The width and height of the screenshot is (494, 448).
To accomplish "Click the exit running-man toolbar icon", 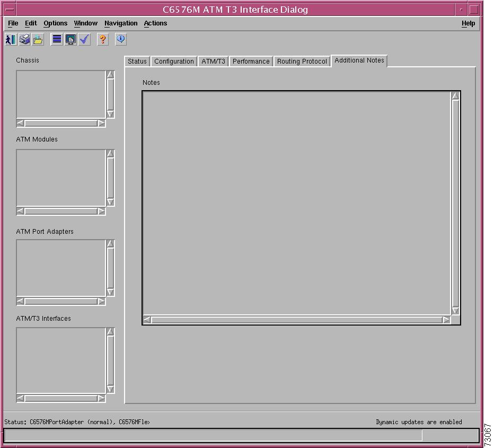I will tap(11, 39).
